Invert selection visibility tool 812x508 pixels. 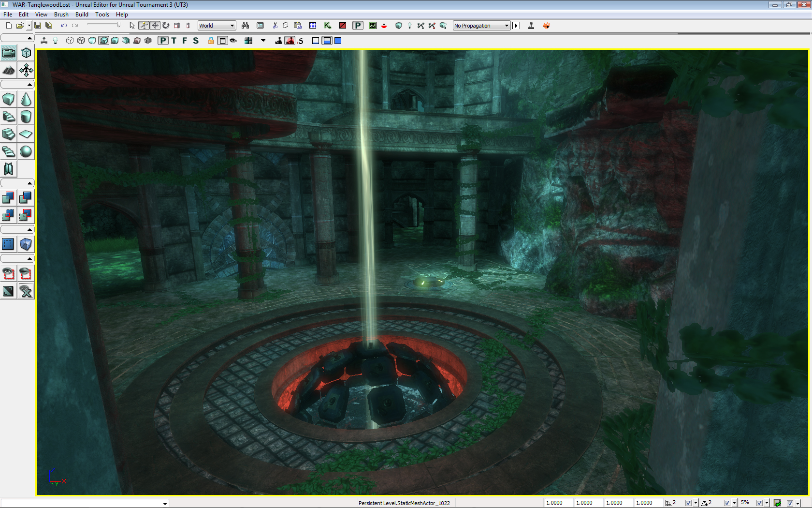coord(9,291)
